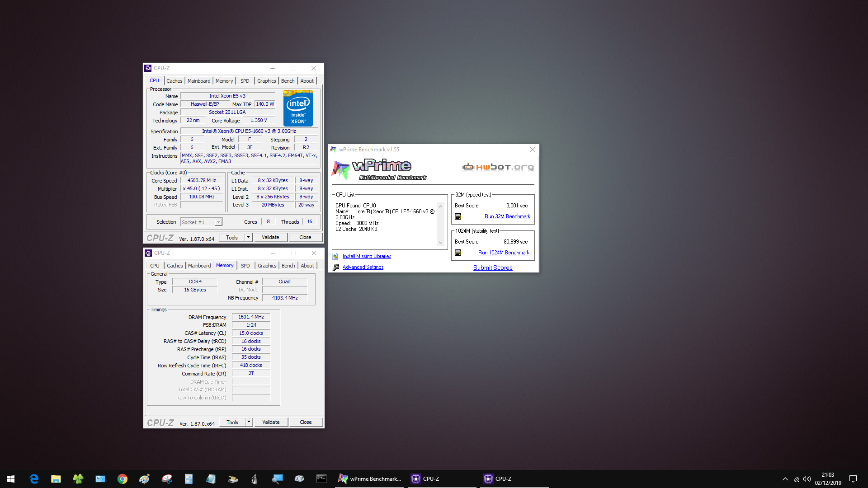Open Install Missing Libraries link
The width and height of the screenshot is (868, 488).
(x=367, y=256)
